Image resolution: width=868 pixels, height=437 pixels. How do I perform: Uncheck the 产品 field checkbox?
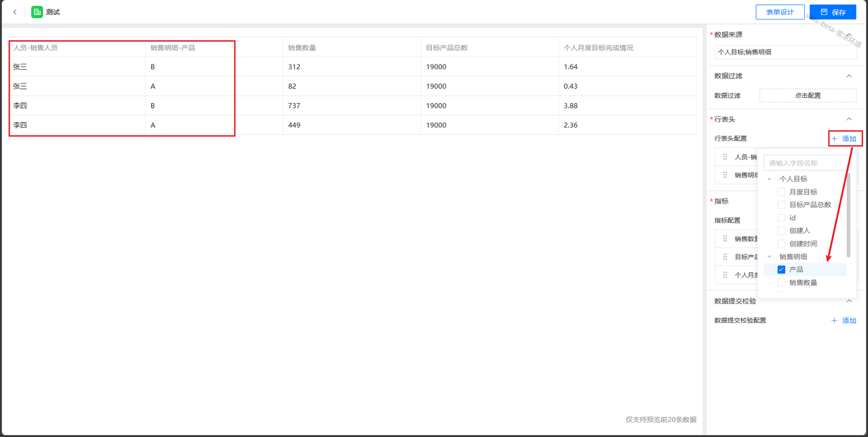[781, 270]
